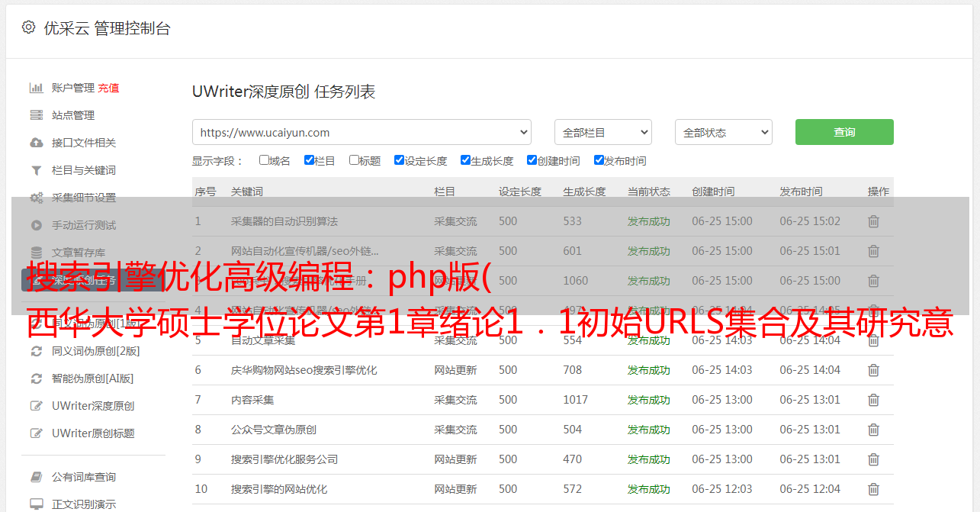Delete task 搜索引擎优化服务公司 via trash icon
The height and width of the screenshot is (512, 980).
tap(874, 459)
